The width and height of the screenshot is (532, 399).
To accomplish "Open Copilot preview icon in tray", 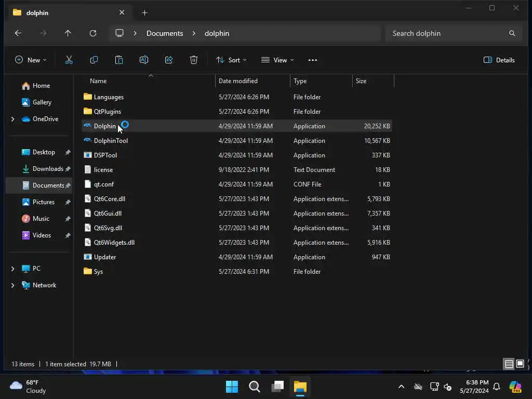I will point(515,387).
